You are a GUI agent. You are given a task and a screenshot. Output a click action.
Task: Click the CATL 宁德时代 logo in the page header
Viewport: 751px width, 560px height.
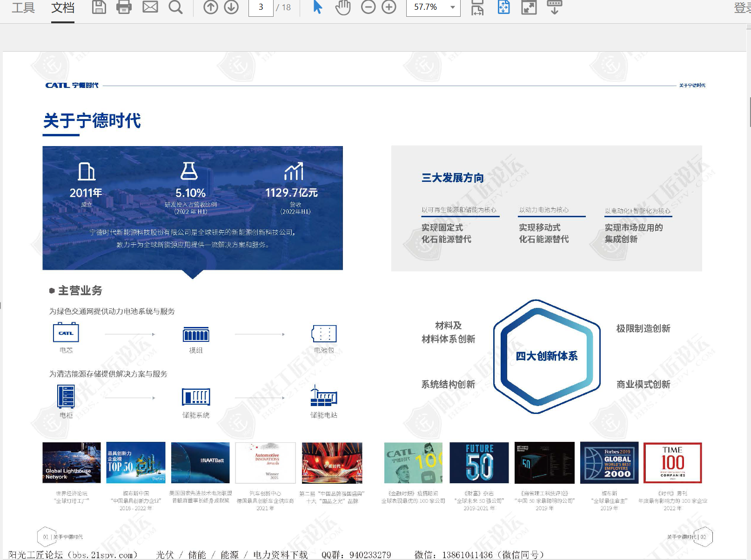click(x=72, y=85)
